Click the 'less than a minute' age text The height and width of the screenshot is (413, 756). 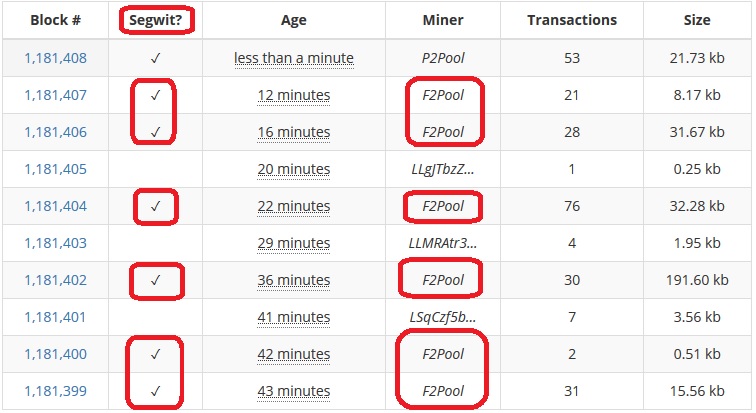[x=294, y=58]
